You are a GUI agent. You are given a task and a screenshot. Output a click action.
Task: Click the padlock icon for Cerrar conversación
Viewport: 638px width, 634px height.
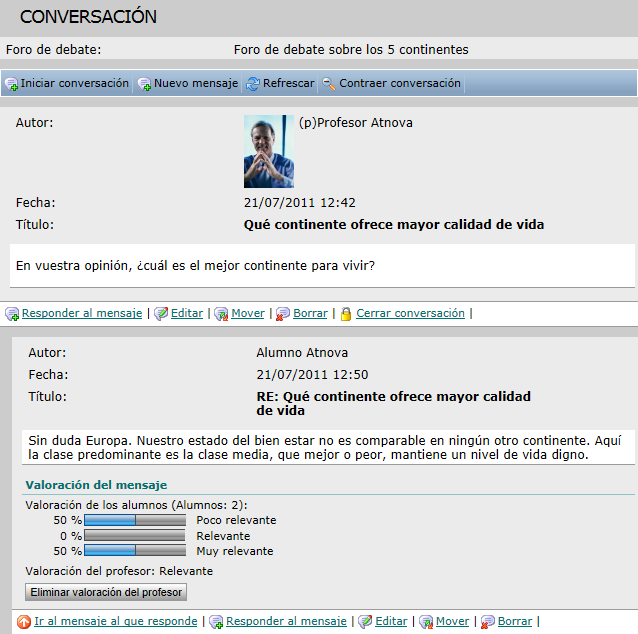346,314
